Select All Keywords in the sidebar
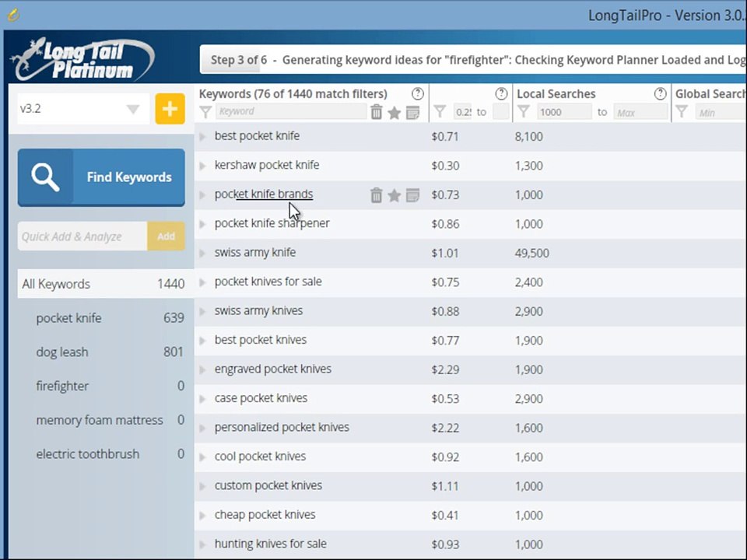 click(106, 284)
